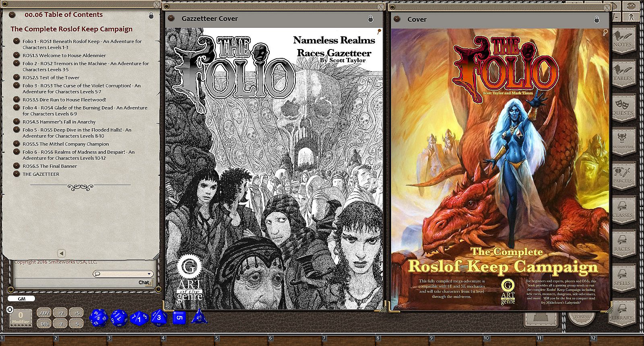Toggle the -2 modifier button

60,323
